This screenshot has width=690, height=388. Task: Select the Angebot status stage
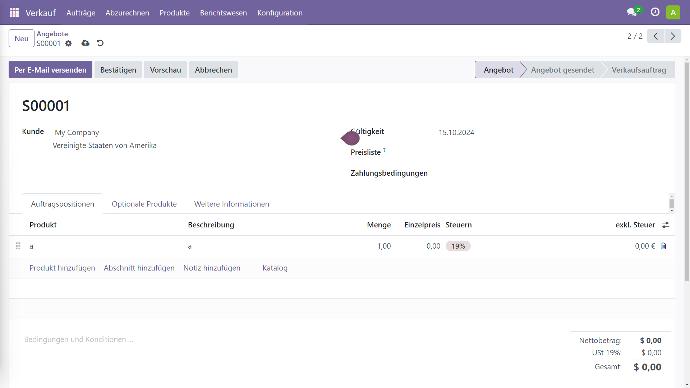pos(498,70)
